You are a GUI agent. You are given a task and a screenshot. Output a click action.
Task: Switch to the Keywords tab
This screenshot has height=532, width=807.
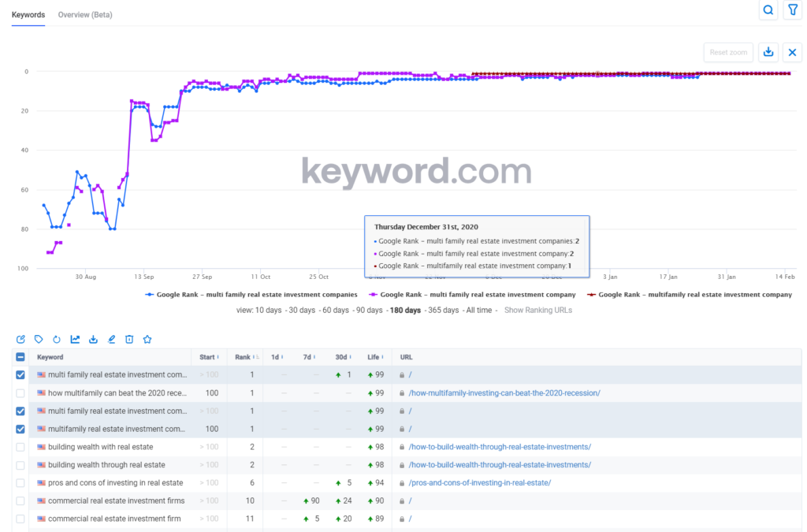point(28,14)
